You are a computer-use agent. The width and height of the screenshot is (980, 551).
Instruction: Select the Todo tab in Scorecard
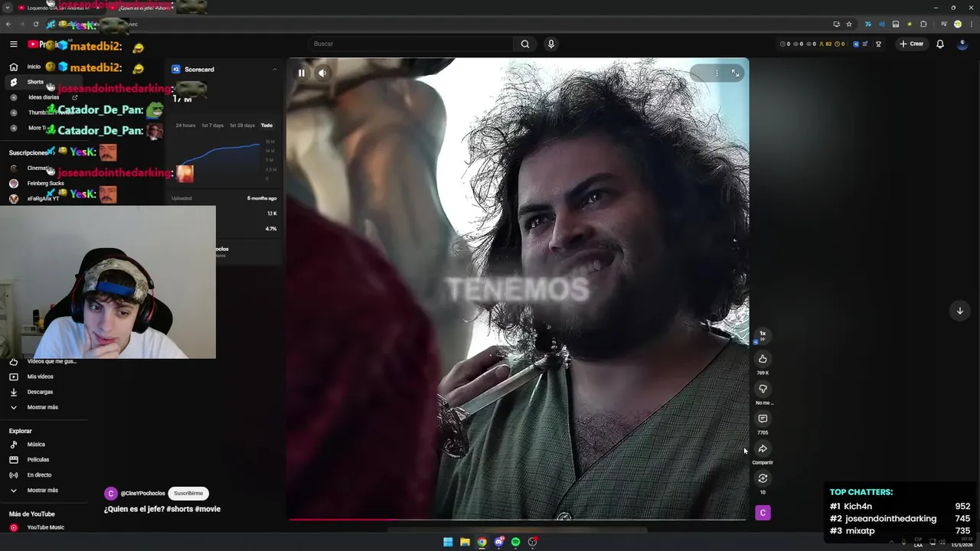click(x=266, y=126)
